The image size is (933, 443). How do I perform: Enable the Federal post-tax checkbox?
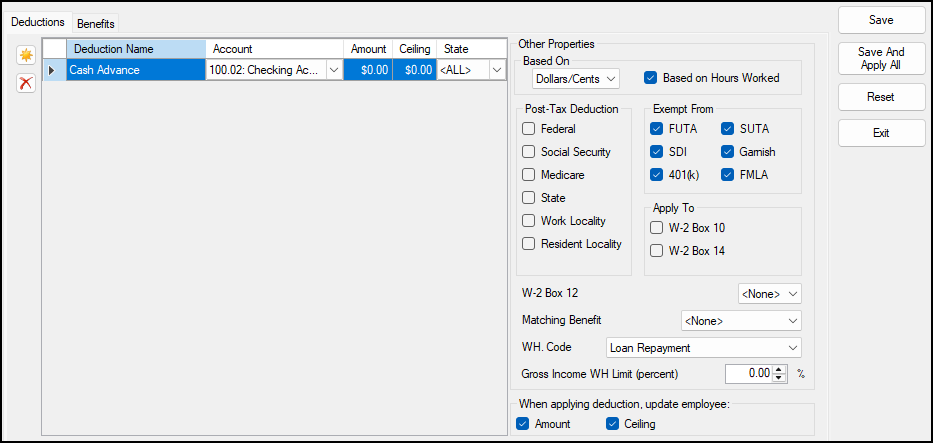click(x=529, y=129)
